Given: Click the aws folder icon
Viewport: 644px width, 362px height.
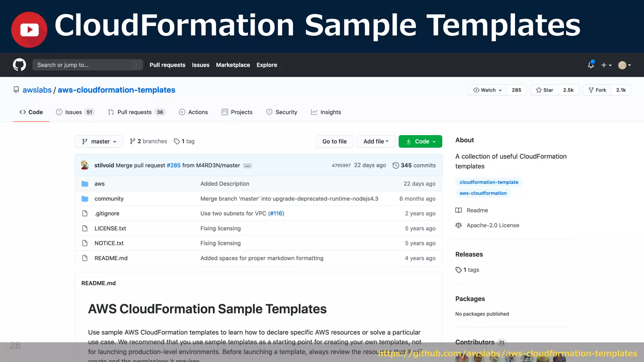Looking at the screenshot, I should [x=85, y=184].
